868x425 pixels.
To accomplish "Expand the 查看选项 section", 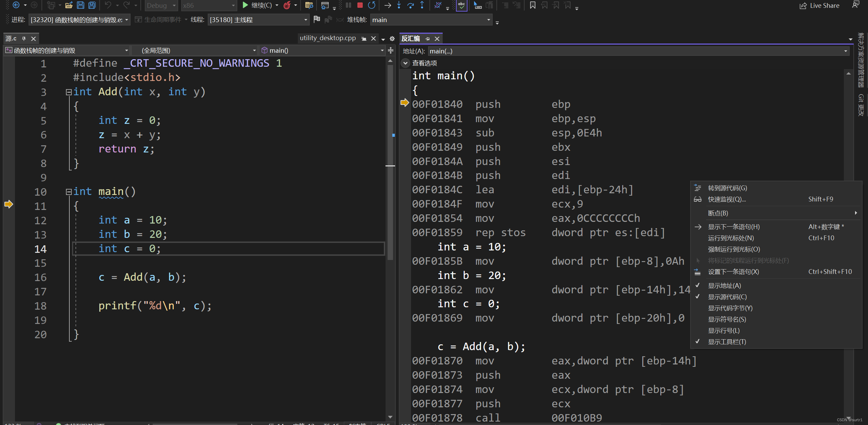I will 405,63.
